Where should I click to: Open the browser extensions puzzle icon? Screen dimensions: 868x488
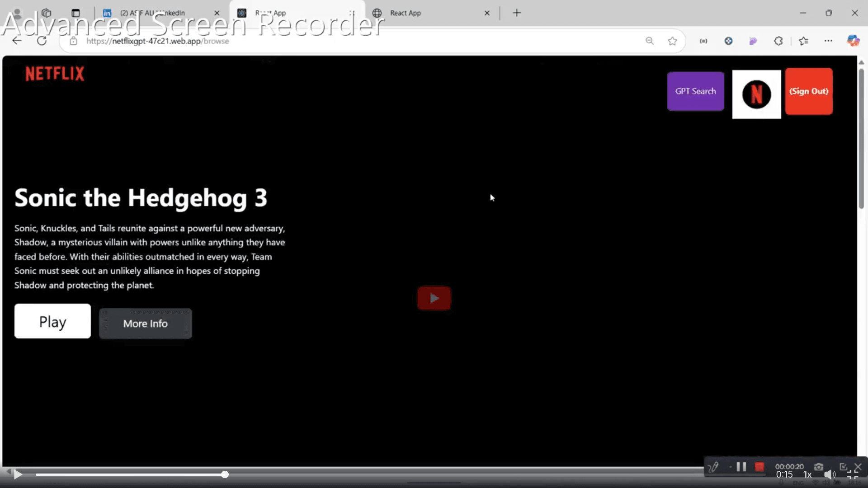pos(778,41)
